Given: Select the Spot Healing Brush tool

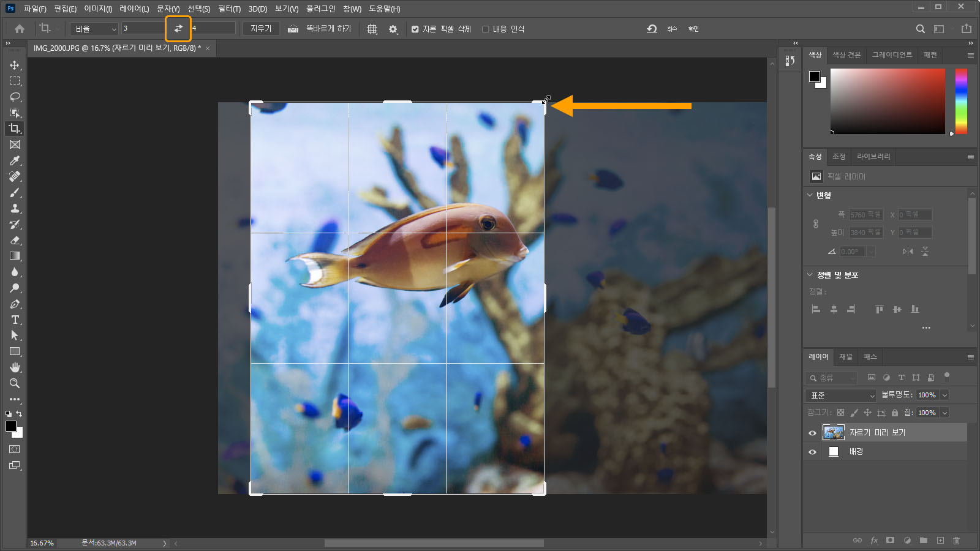Looking at the screenshot, I should (15, 176).
